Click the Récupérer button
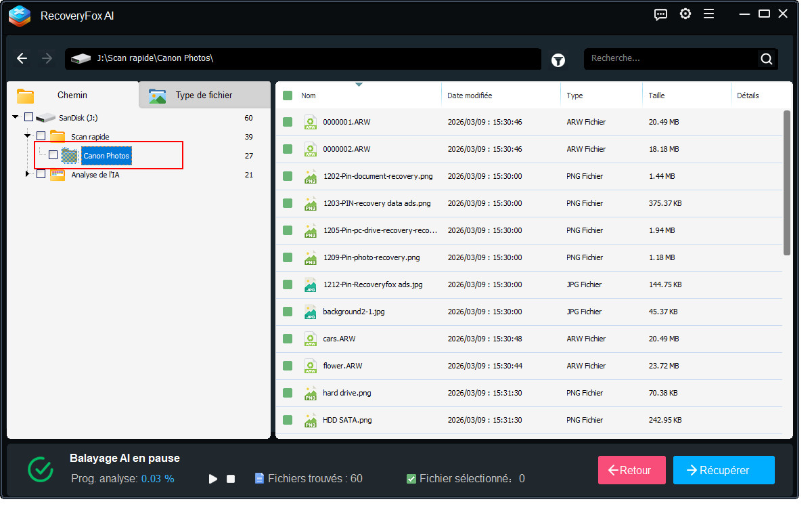Screen dimensions: 812x508 pos(723,470)
